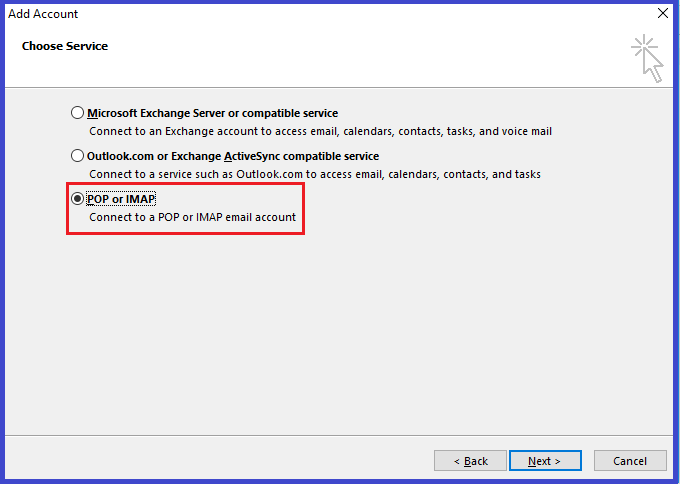This screenshot has height=484, width=680.
Task: Click the separator line above the bottom buttons
Action: click(339, 435)
